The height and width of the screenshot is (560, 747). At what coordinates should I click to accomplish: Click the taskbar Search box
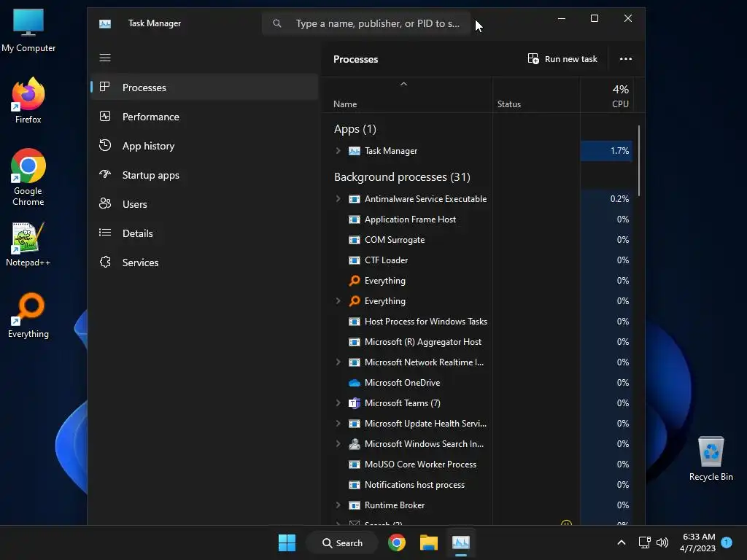click(x=342, y=542)
